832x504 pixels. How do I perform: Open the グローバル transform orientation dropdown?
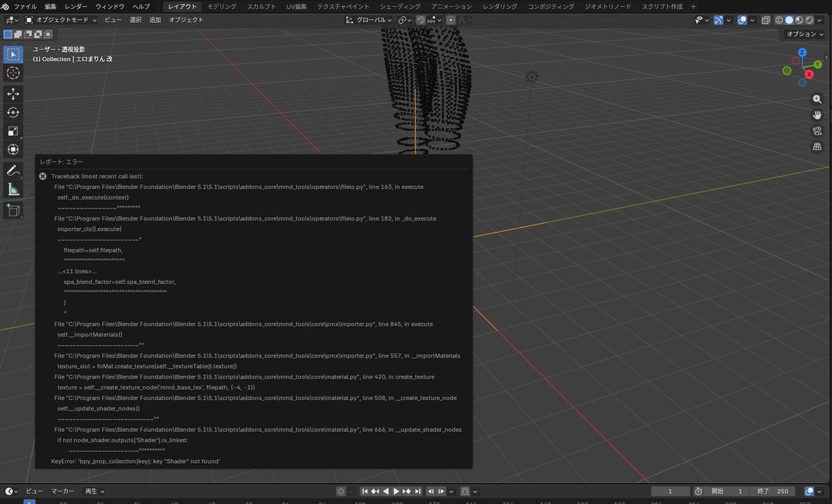tap(369, 20)
